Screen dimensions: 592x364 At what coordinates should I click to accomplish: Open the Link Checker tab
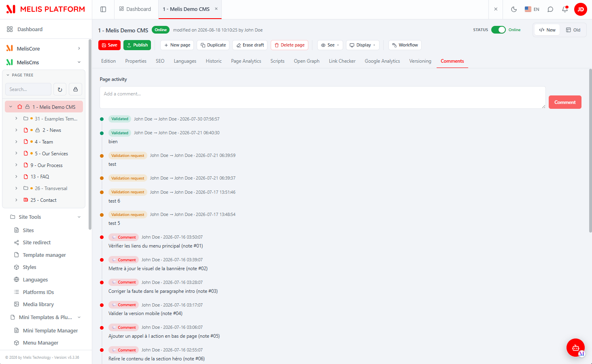click(342, 61)
